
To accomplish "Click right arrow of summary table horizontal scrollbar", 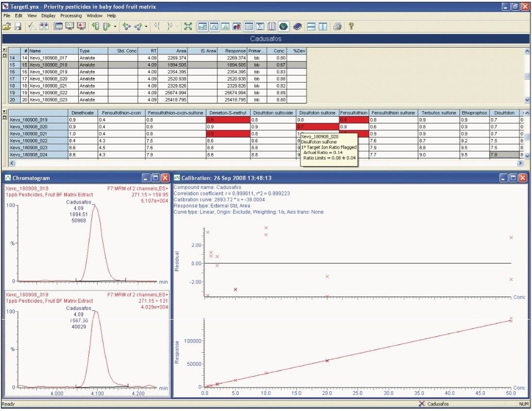I will 520,163.
